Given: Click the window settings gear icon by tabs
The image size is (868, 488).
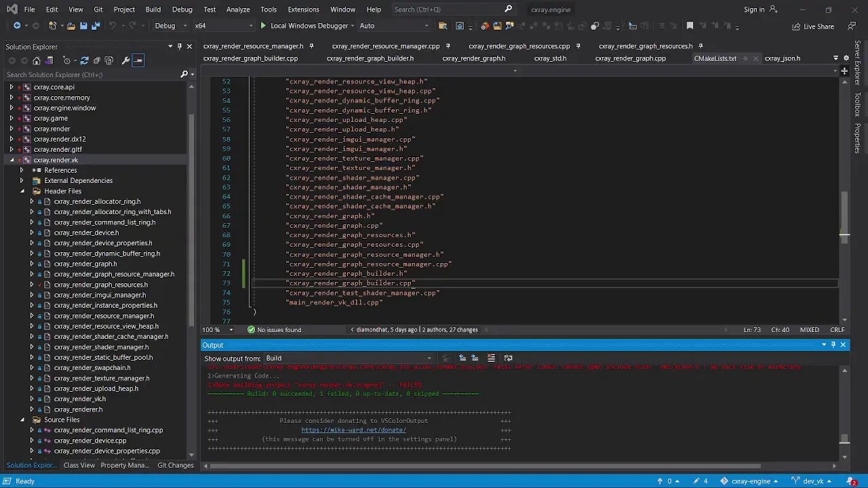Looking at the screenshot, I should coord(846,58).
